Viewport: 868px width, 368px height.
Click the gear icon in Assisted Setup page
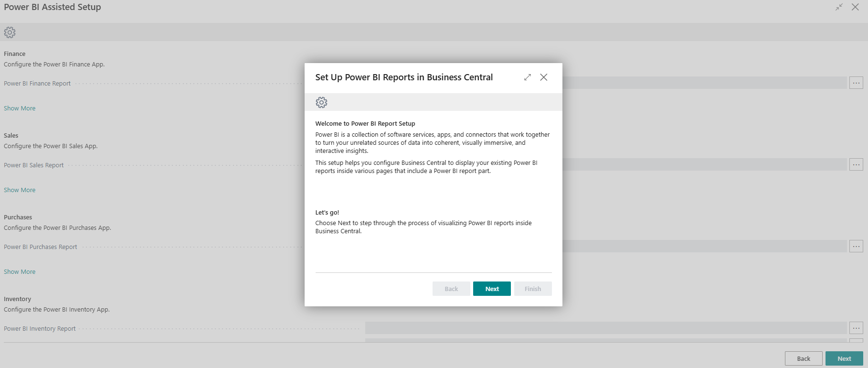click(x=10, y=32)
